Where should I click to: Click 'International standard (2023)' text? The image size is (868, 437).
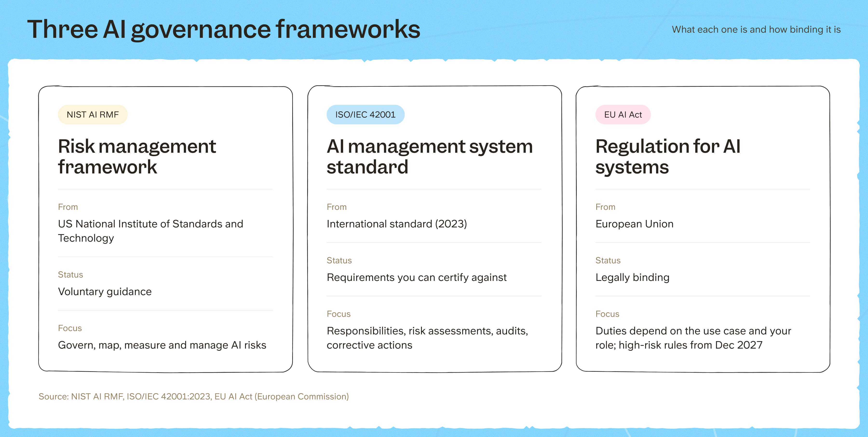coord(397,224)
